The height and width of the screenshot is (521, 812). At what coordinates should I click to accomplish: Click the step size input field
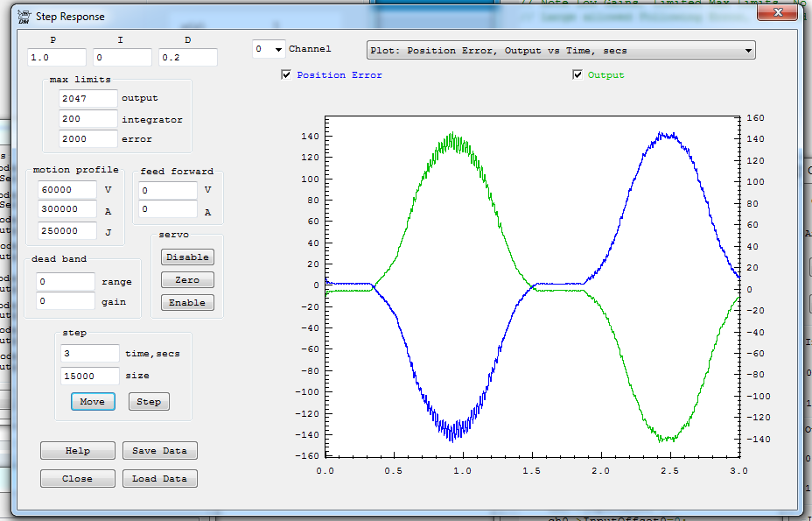pos(89,376)
